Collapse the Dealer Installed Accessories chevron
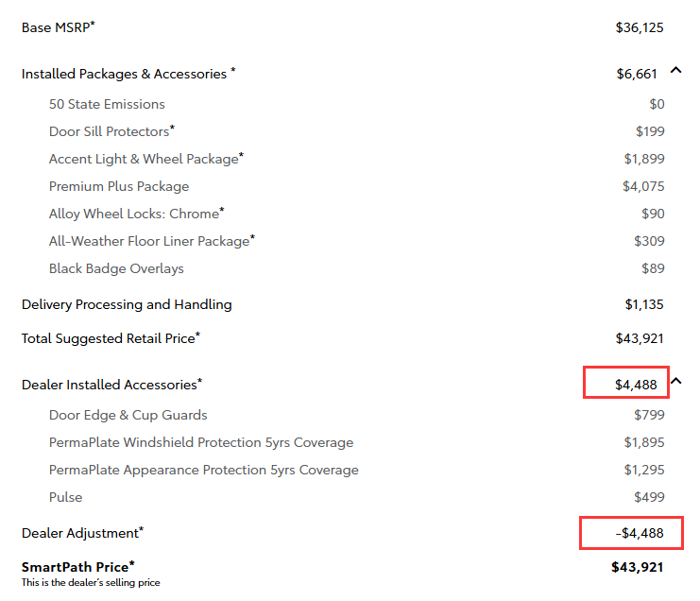Viewport: 700px width, 601px height. [675, 382]
